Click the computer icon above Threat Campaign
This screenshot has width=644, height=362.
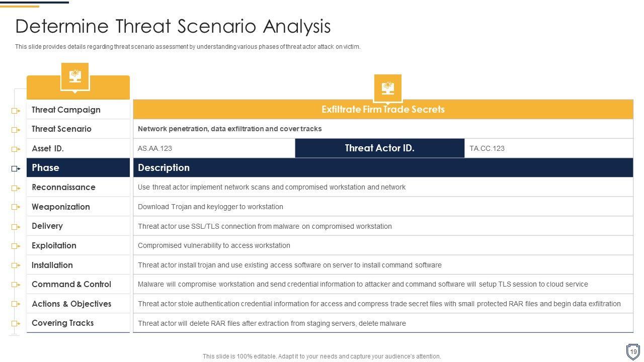click(x=75, y=76)
